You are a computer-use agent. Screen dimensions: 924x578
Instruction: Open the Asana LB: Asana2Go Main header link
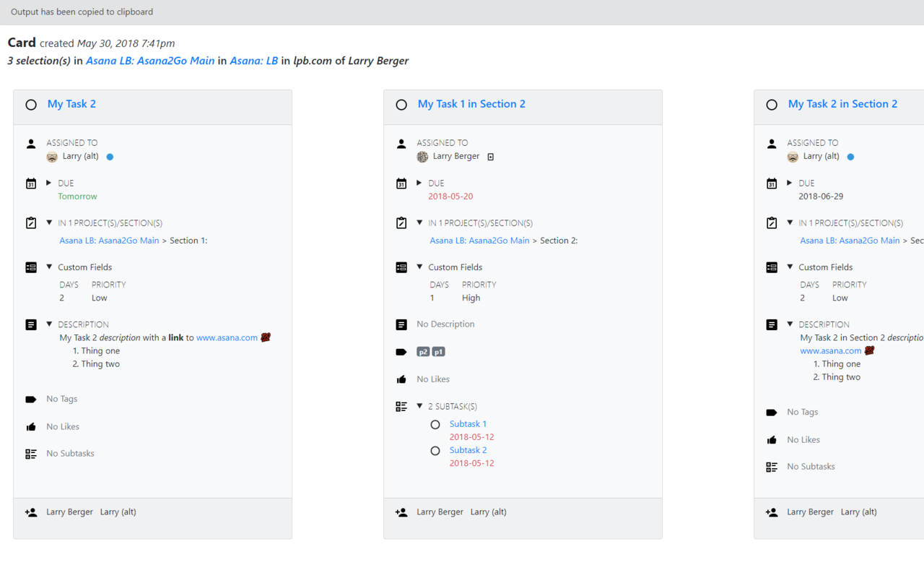click(150, 61)
